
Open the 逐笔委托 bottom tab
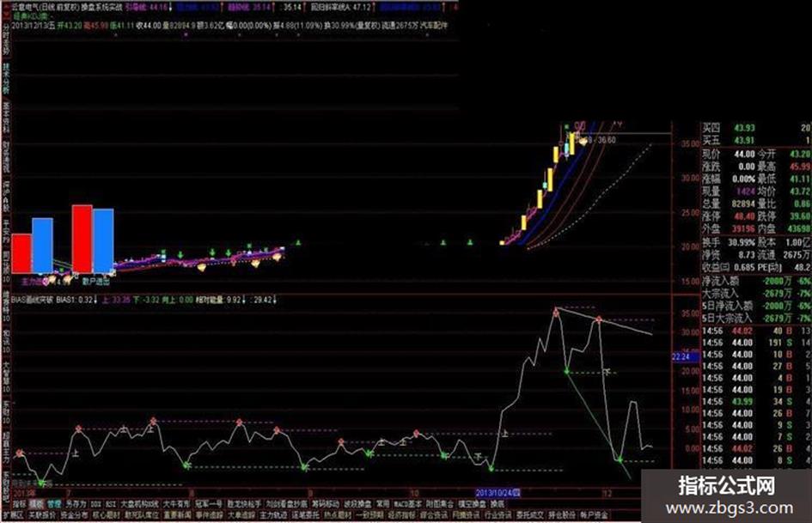tap(306, 515)
